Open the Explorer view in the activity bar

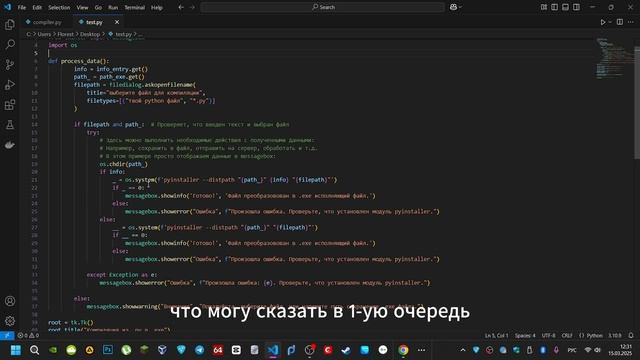point(10,24)
